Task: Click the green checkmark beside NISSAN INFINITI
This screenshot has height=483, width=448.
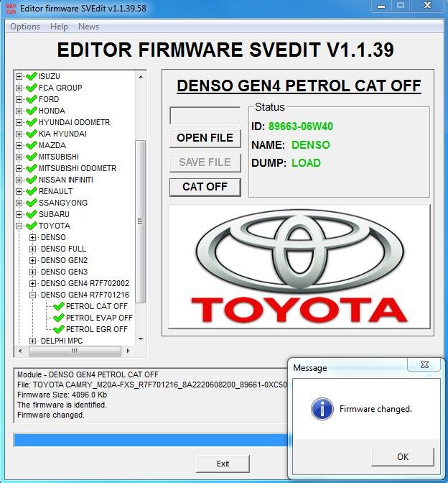Action: click(x=31, y=180)
